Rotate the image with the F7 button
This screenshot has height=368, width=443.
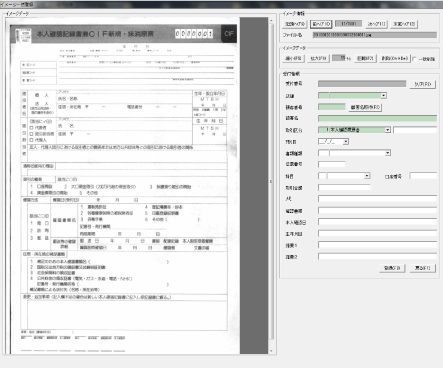(x=365, y=58)
